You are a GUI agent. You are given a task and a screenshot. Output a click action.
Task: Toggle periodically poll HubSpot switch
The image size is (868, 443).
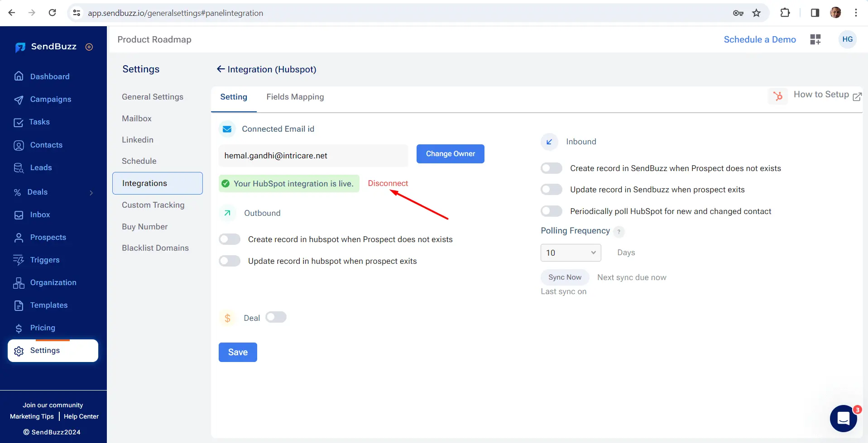551,211
